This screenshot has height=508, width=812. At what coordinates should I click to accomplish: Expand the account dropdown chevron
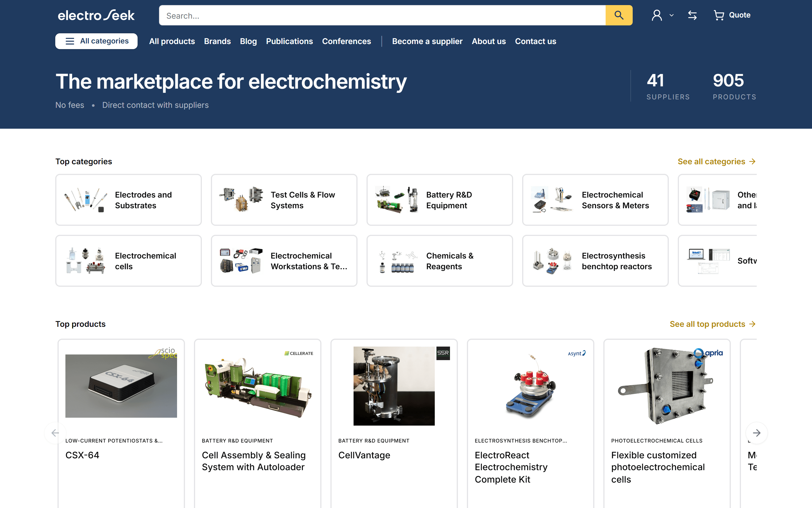671,16
